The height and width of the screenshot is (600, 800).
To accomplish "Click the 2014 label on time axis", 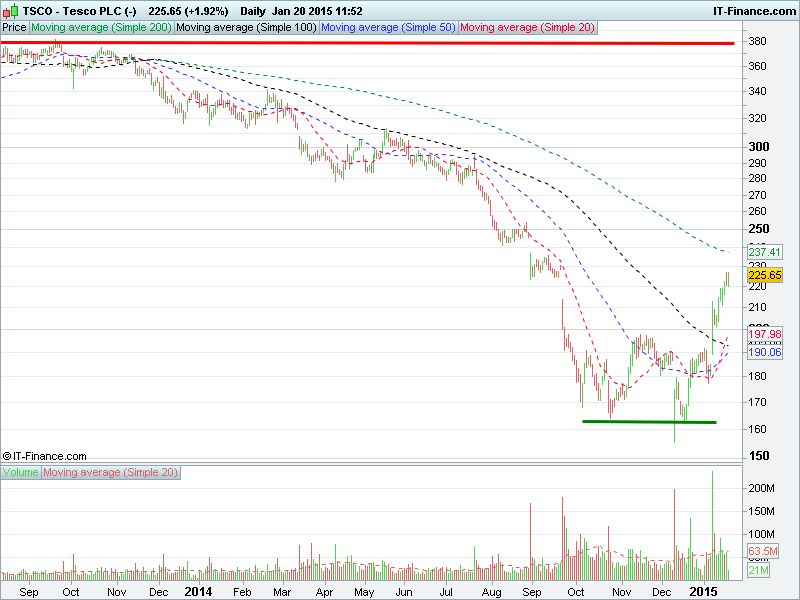I will 198,591.
